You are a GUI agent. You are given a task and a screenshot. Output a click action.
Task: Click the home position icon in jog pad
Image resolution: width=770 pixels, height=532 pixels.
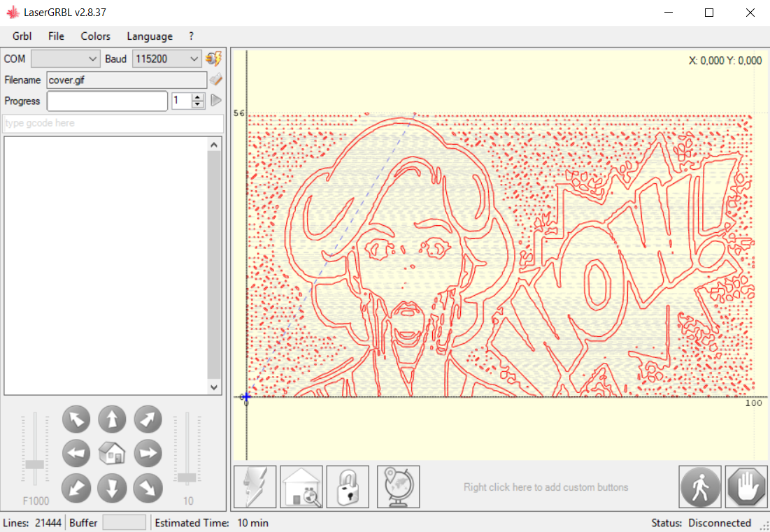pyautogui.click(x=112, y=453)
